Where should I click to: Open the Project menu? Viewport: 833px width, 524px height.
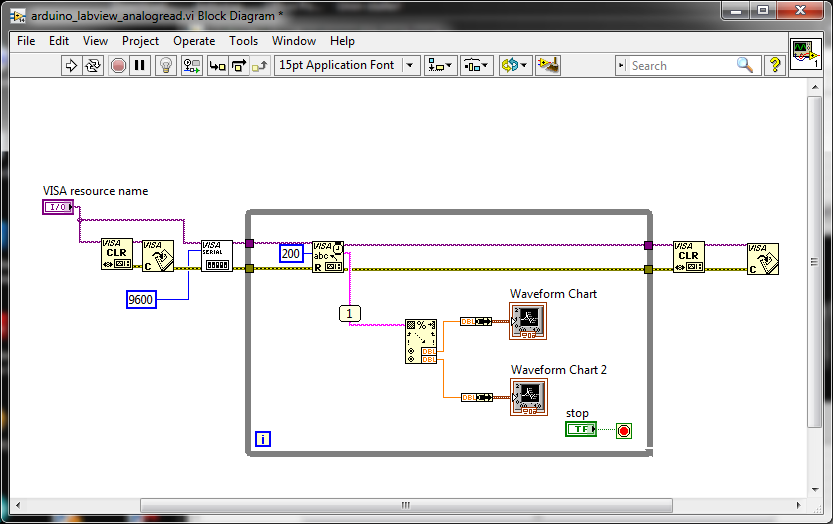coord(140,41)
